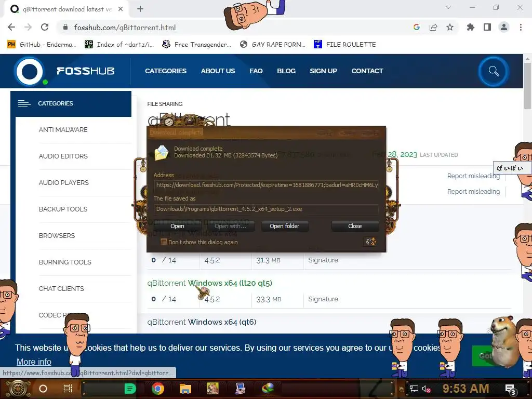Image resolution: width=532 pixels, height=399 pixels.
Task: Open the BLOG nav item
Action: pyautogui.click(x=286, y=71)
